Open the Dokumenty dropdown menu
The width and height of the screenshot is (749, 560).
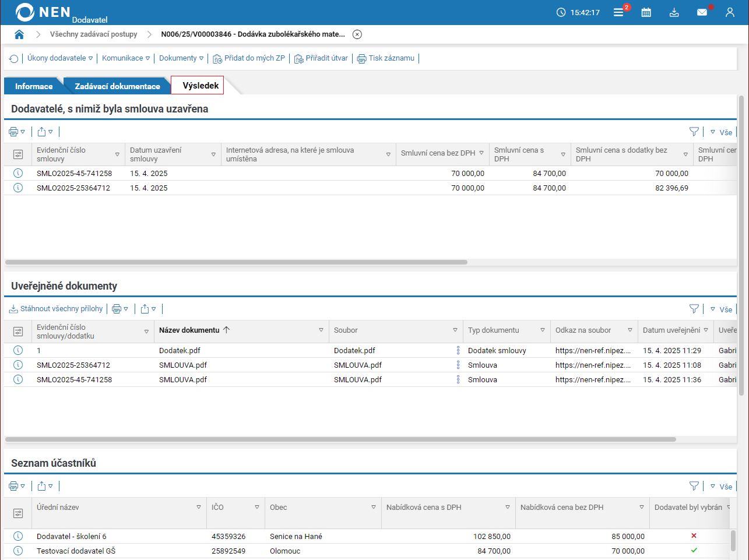pyautogui.click(x=181, y=58)
